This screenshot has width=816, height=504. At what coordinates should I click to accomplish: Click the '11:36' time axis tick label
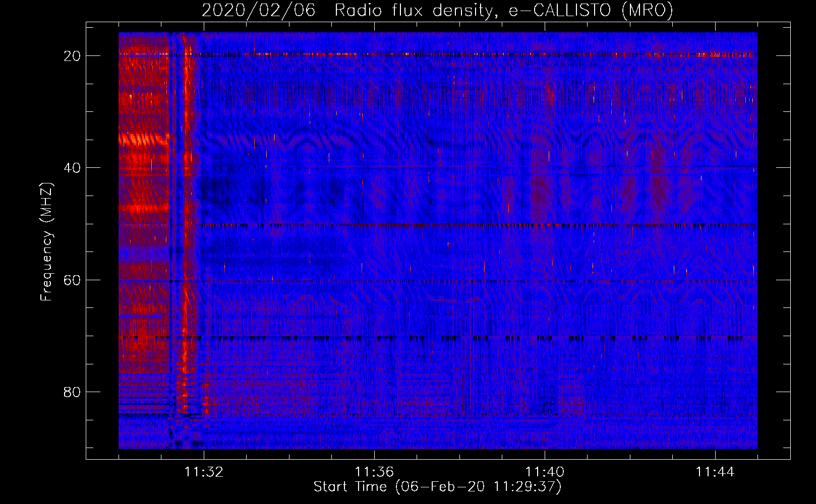374,472
